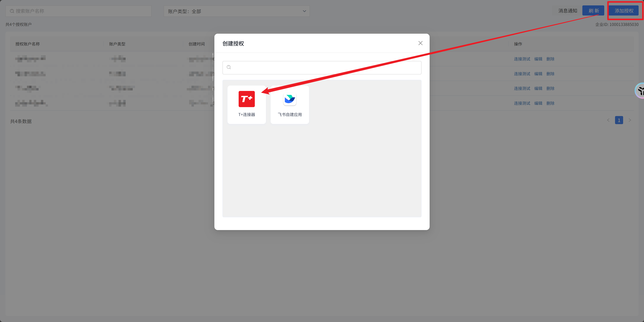Choose the 飞书自建应用 app icon
644x322 pixels.
pyautogui.click(x=289, y=99)
